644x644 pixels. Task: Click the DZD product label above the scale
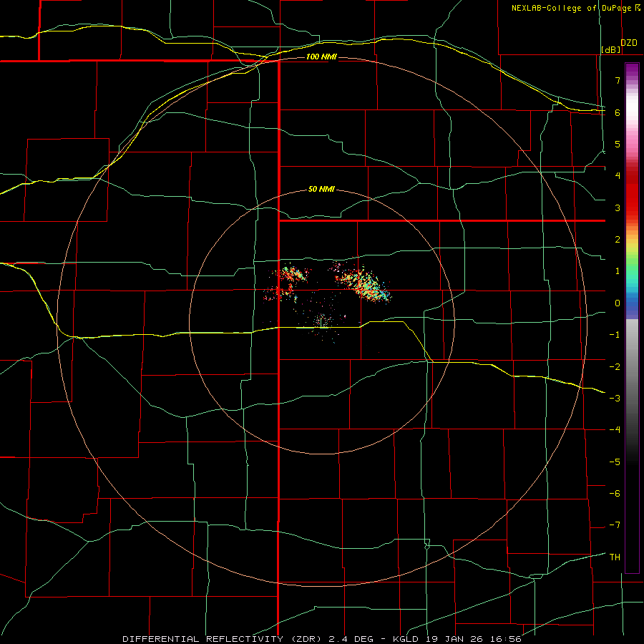pos(629,43)
